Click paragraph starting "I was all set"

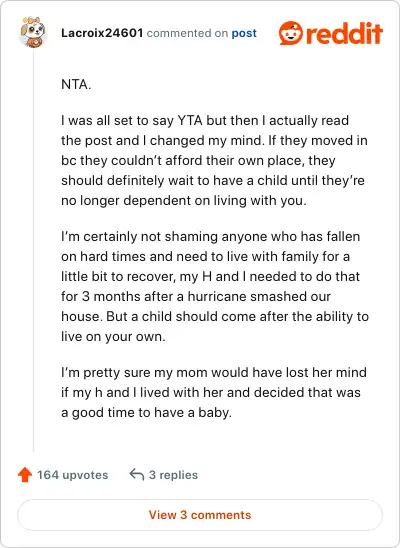click(214, 160)
